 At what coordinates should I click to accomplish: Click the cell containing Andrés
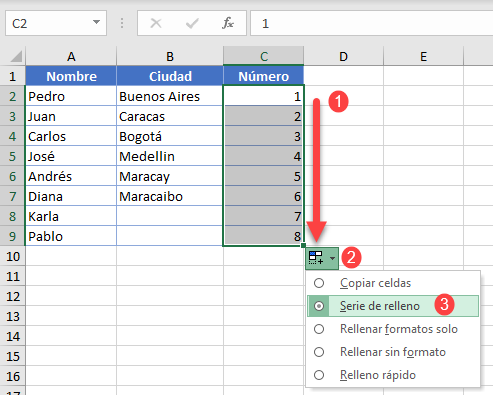click(71, 176)
